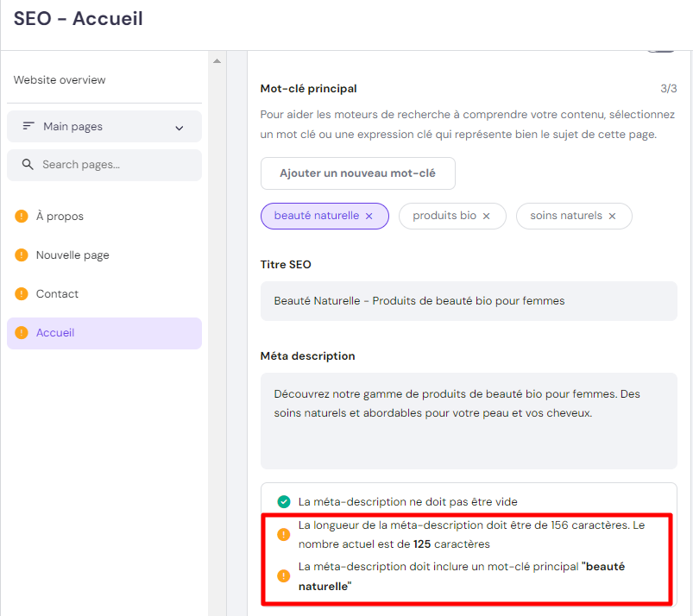Open Website overview
The width and height of the screenshot is (693, 616).
pyautogui.click(x=59, y=79)
